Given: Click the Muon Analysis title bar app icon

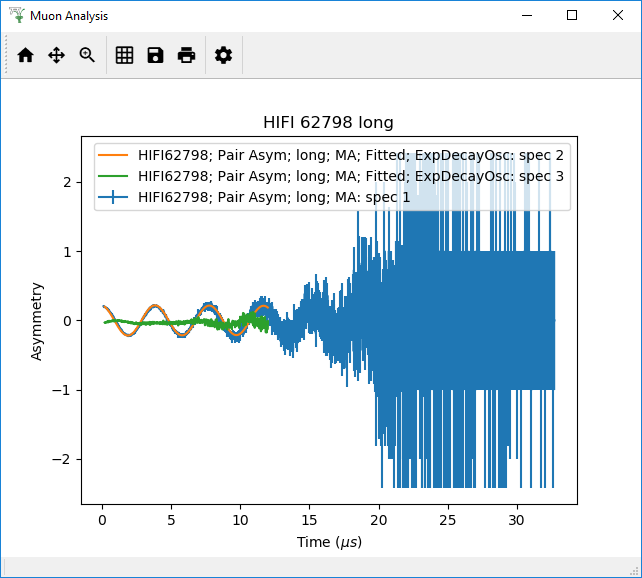Looking at the screenshot, I should (15, 15).
